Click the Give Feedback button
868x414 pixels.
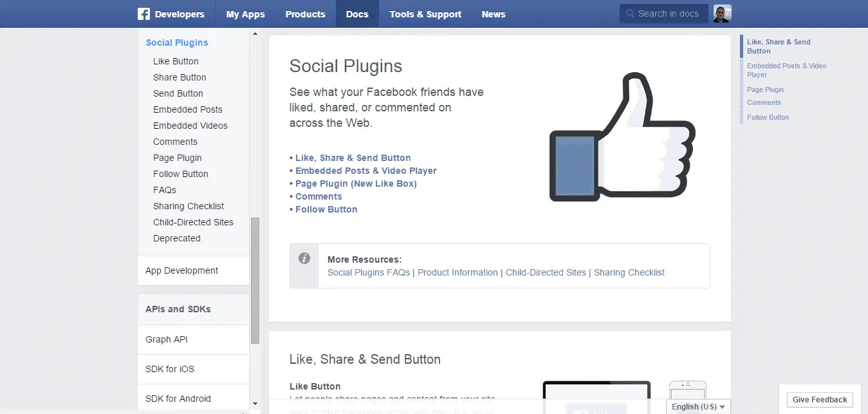point(820,400)
